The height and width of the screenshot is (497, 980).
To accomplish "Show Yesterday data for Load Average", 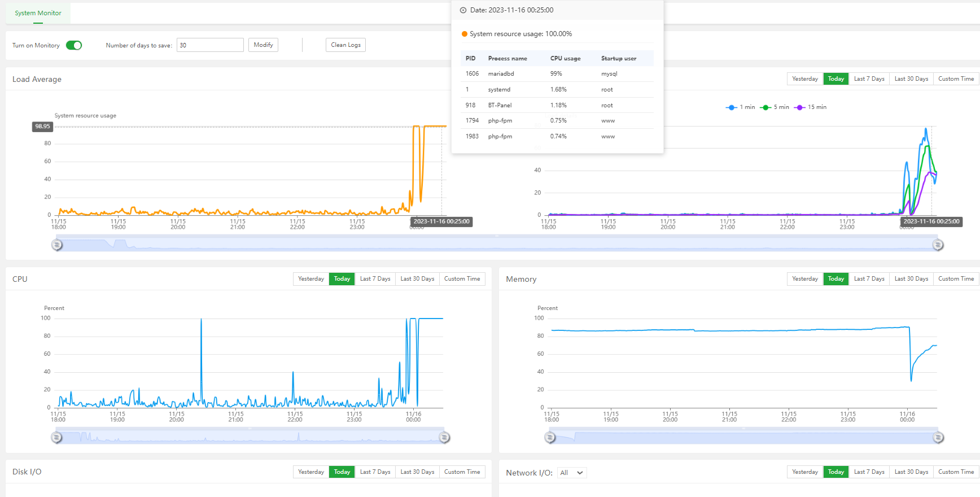I will 804,79.
